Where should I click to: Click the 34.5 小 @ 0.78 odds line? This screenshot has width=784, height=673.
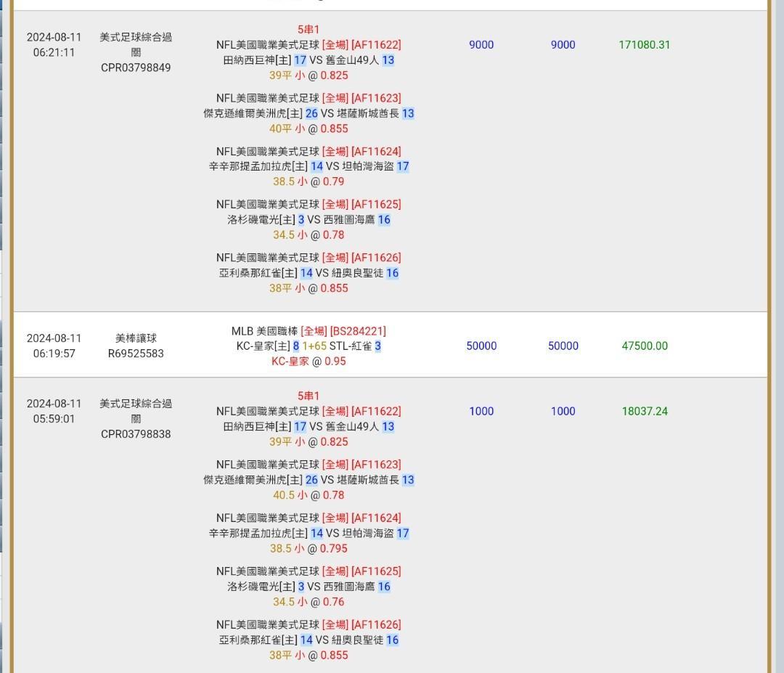(x=309, y=235)
